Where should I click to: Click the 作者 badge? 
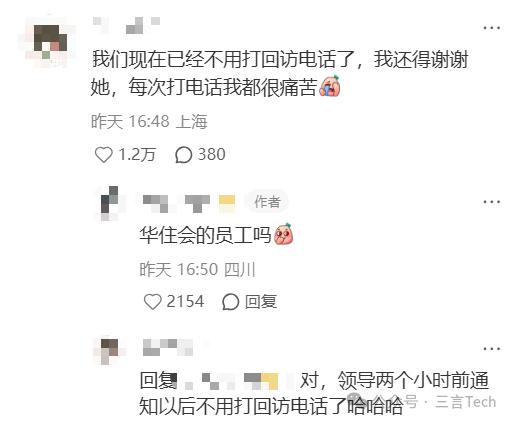[267, 202]
